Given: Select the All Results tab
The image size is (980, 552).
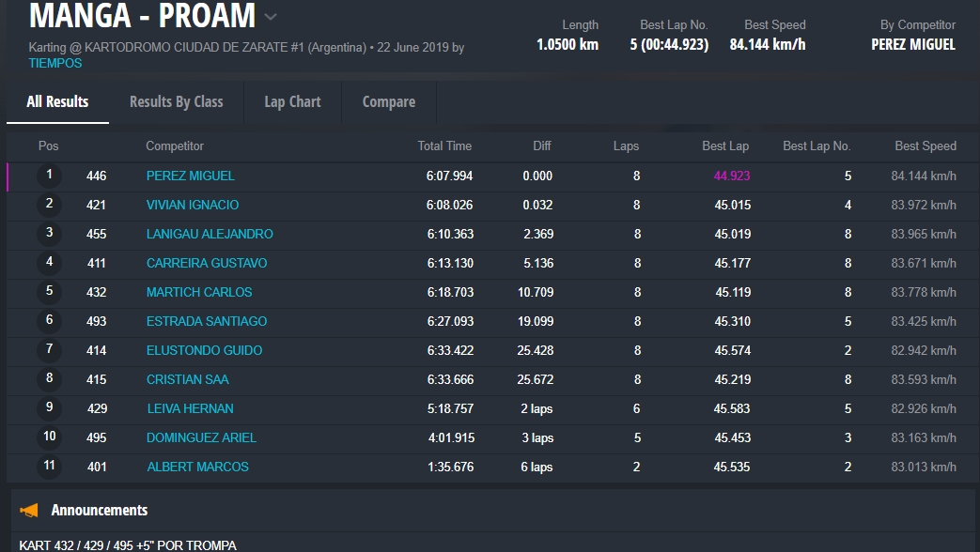Looking at the screenshot, I should pyautogui.click(x=57, y=101).
